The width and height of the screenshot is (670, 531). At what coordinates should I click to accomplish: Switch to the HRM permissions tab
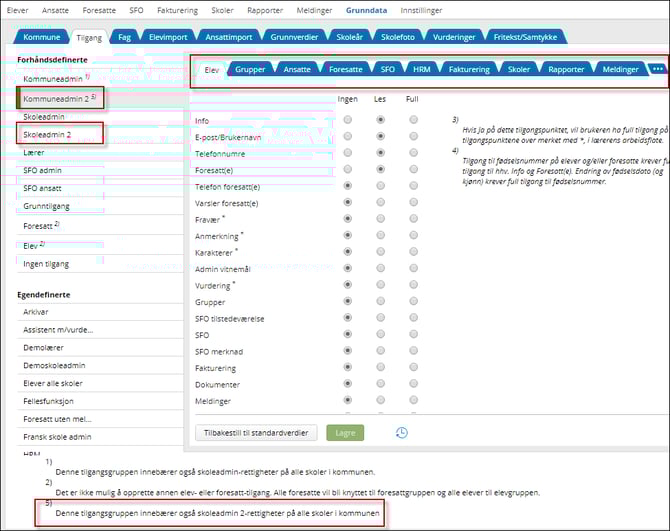421,70
